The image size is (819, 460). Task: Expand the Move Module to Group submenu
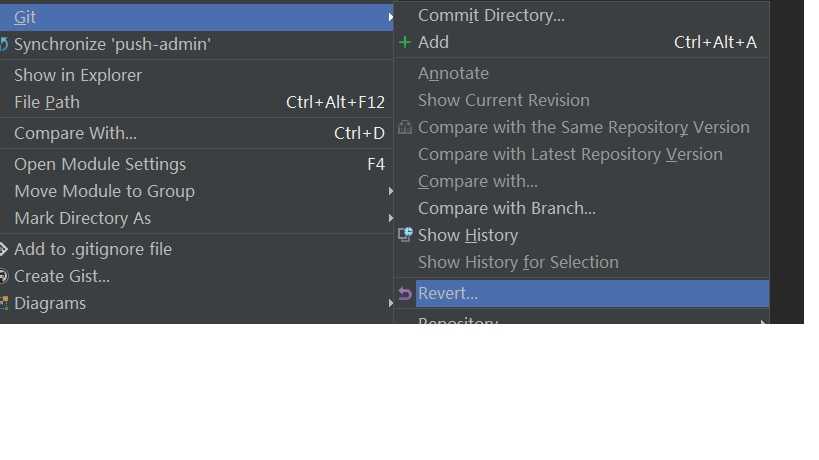389,191
